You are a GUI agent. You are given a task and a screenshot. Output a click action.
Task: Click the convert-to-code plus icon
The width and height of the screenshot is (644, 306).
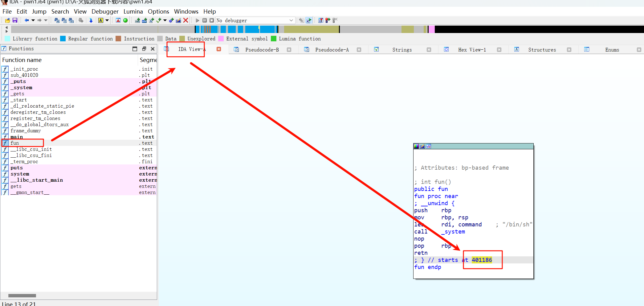tap(137, 20)
